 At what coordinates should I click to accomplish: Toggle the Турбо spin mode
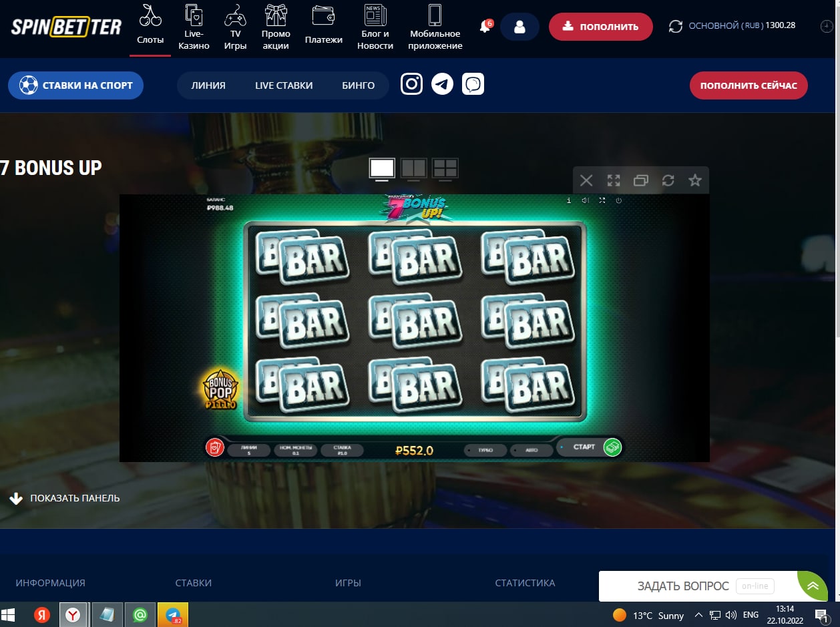[x=485, y=450]
